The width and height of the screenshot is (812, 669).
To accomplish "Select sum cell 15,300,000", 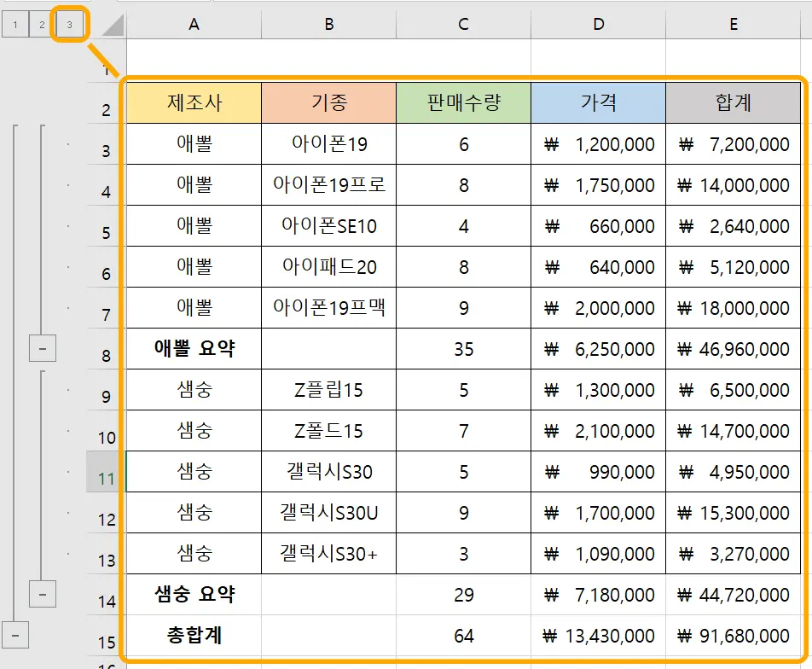I will pos(734,513).
